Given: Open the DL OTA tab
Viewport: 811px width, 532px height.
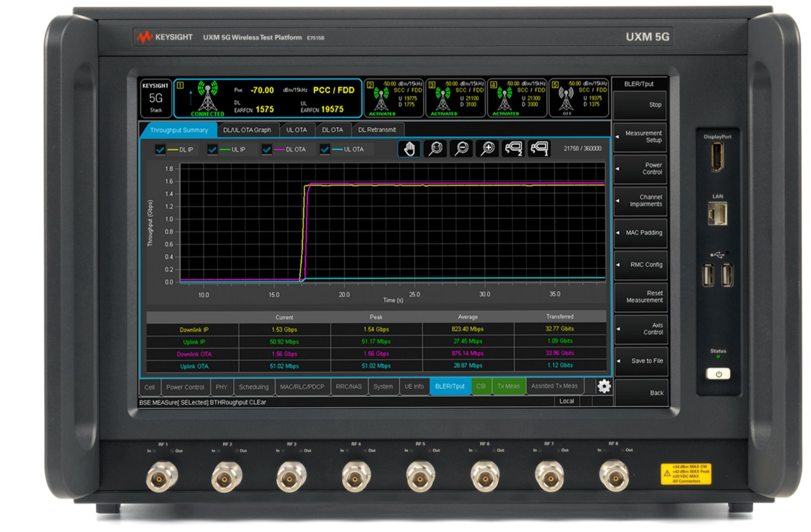Looking at the screenshot, I should [332, 130].
